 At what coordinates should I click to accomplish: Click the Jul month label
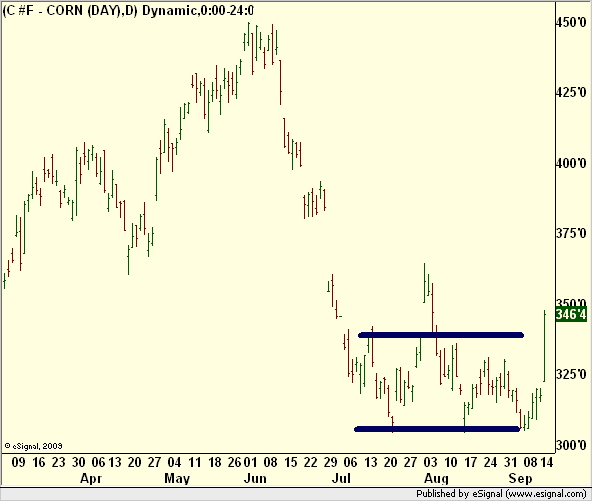pos(341,479)
